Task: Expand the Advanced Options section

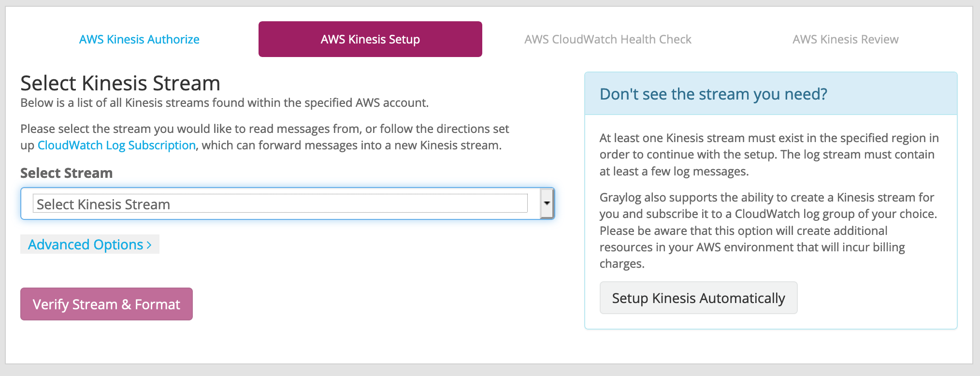Action: pos(89,244)
